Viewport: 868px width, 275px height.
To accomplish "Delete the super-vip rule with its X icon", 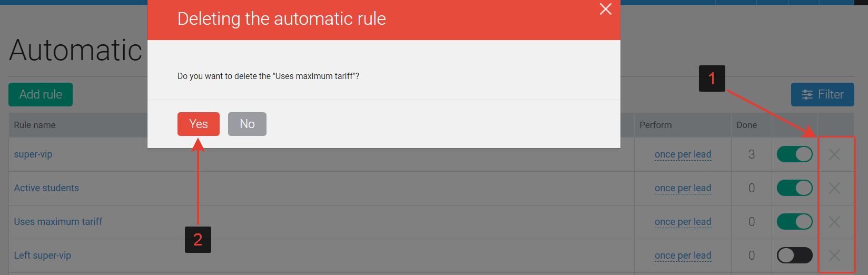I will pyautogui.click(x=834, y=154).
